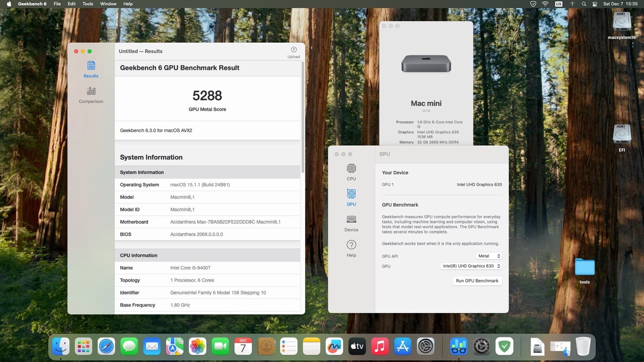Open Reminders from the Dock
The image size is (644, 362).
[289, 346]
